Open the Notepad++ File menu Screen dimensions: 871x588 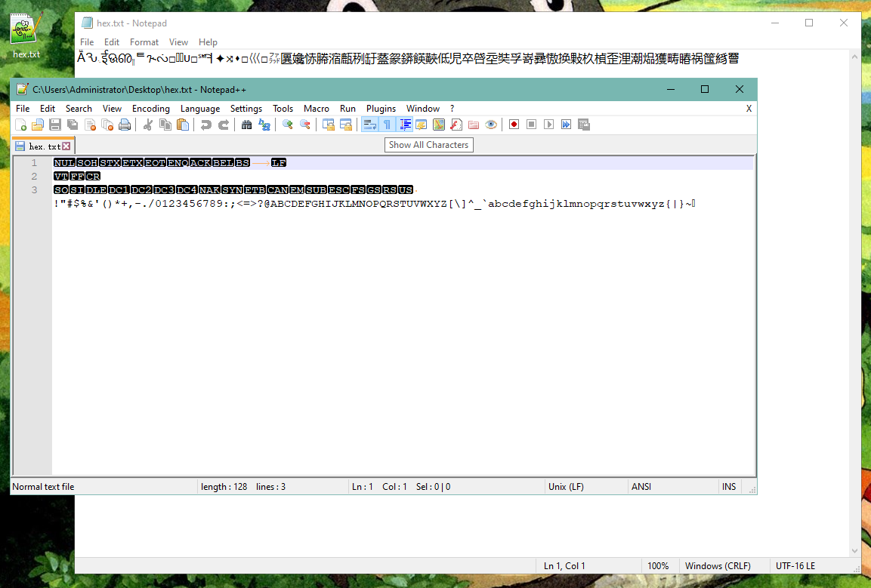[23, 108]
